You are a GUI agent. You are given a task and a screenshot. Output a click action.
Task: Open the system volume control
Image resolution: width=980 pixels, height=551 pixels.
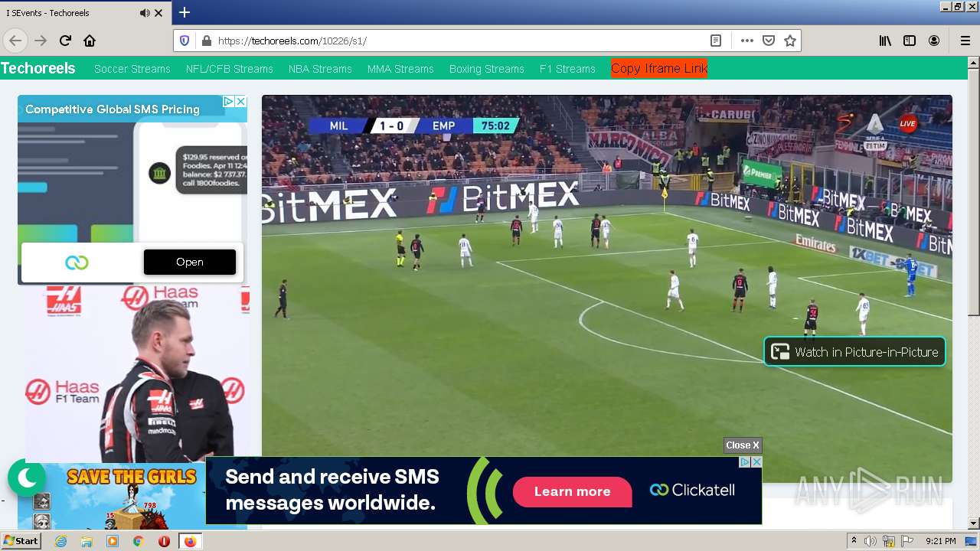pyautogui.click(x=871, y=541)
